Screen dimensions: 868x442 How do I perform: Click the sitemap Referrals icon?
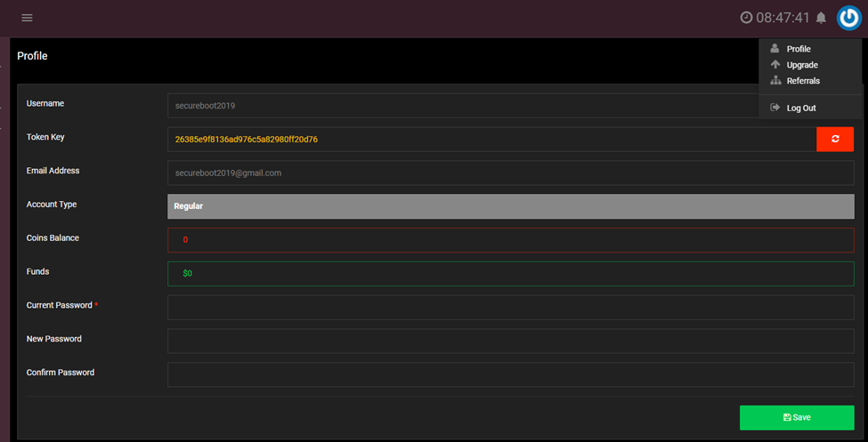tap(775, 81)
